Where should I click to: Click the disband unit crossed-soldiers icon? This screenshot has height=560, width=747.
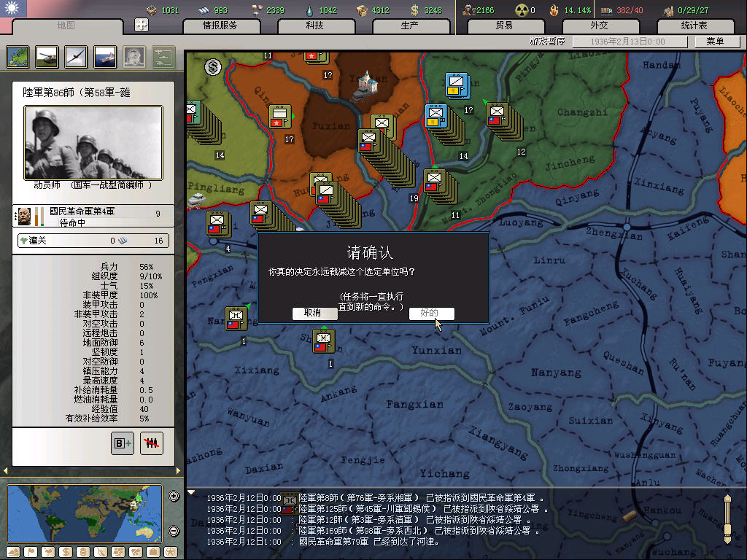pos(151,443)
